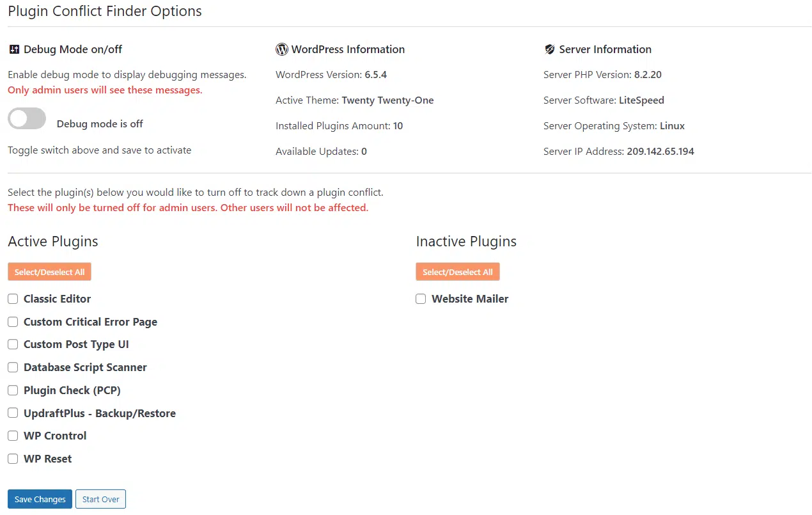The width and height of the screenshot is (812, 515).
Task: Click the Server Information shield icon
Action: coord(549,49)
